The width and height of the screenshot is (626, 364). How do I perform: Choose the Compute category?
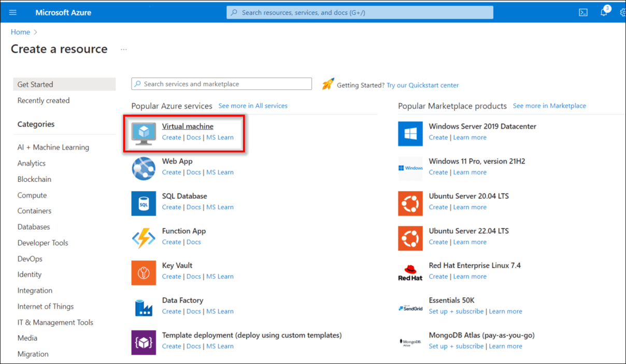click(x=32, y=195)
